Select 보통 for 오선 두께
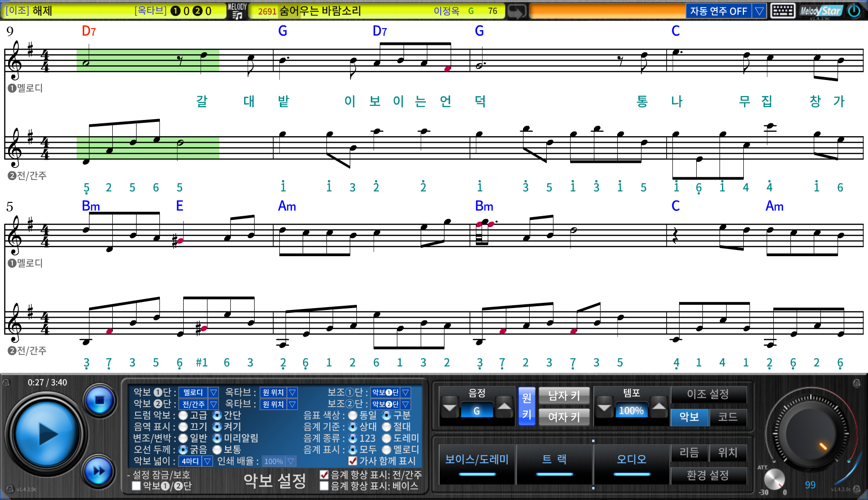The height and width of the screenshot is (500, 868). [217, 450]
